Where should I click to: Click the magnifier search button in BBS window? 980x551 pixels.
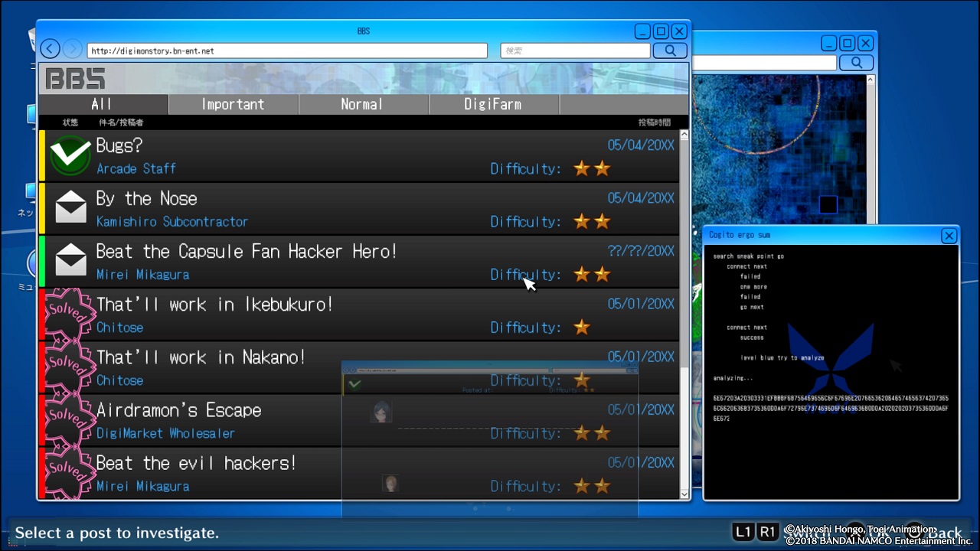pos(670,51)
